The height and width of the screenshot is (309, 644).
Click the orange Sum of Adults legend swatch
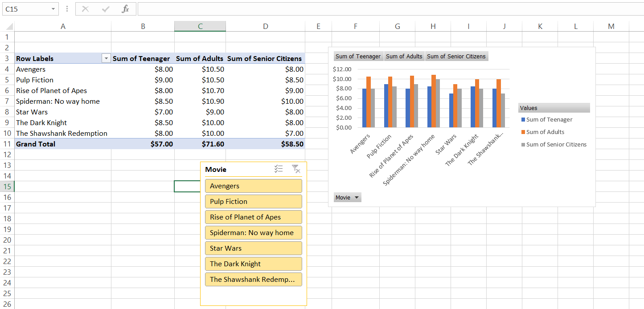523,132
